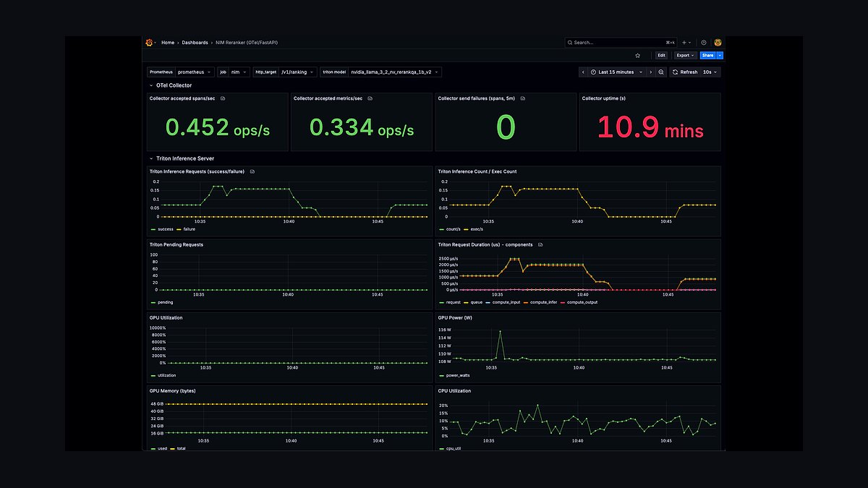Open the Export menu
The image size is (868, 488).
(685, 55)
